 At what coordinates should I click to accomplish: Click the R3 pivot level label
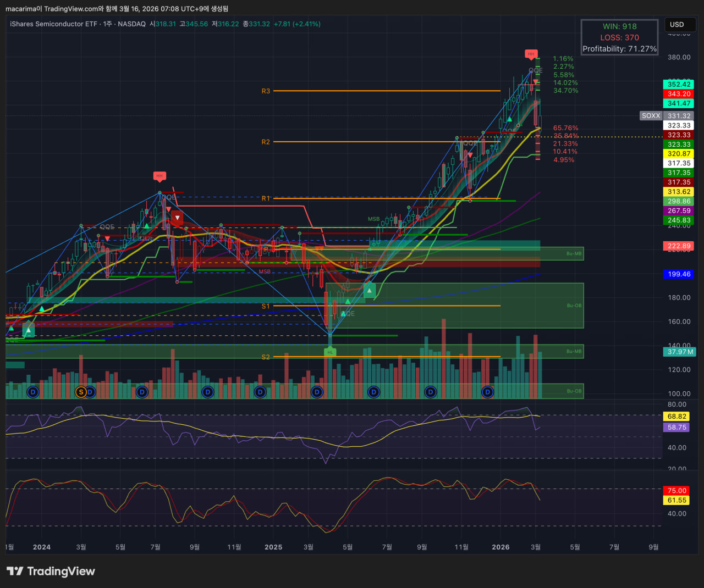(x=266, y=91)
